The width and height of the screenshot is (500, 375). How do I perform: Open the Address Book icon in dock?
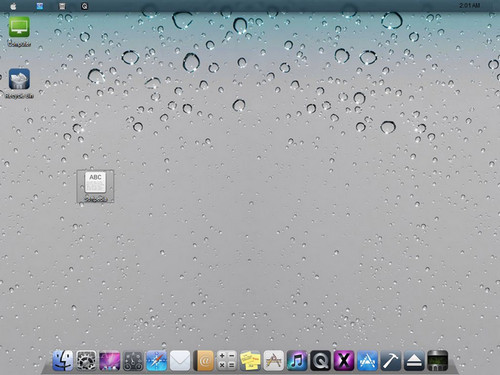pyautogui.click(x=203, y=360)
